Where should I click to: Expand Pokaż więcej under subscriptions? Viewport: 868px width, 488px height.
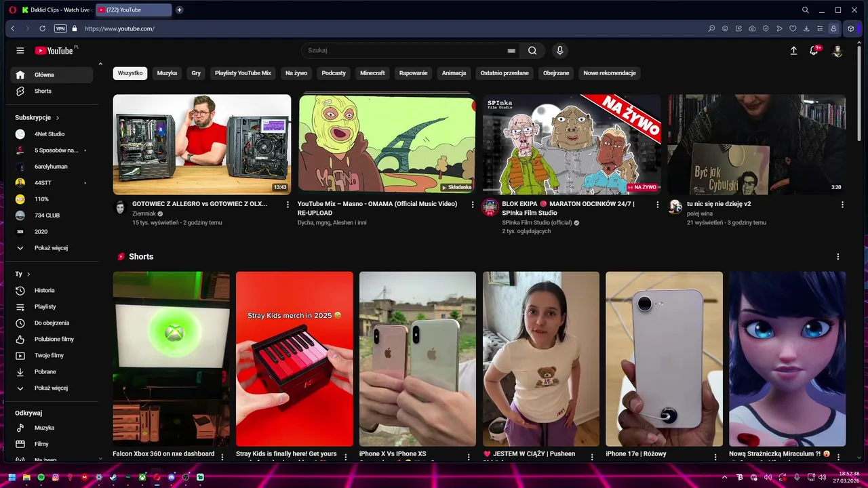tap(52, 248)
